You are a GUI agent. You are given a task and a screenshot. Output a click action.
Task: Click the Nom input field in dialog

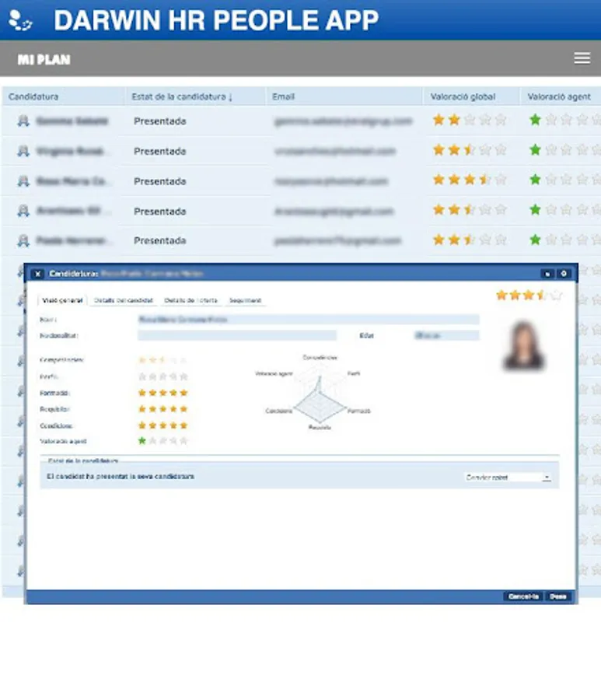point(309,319)
